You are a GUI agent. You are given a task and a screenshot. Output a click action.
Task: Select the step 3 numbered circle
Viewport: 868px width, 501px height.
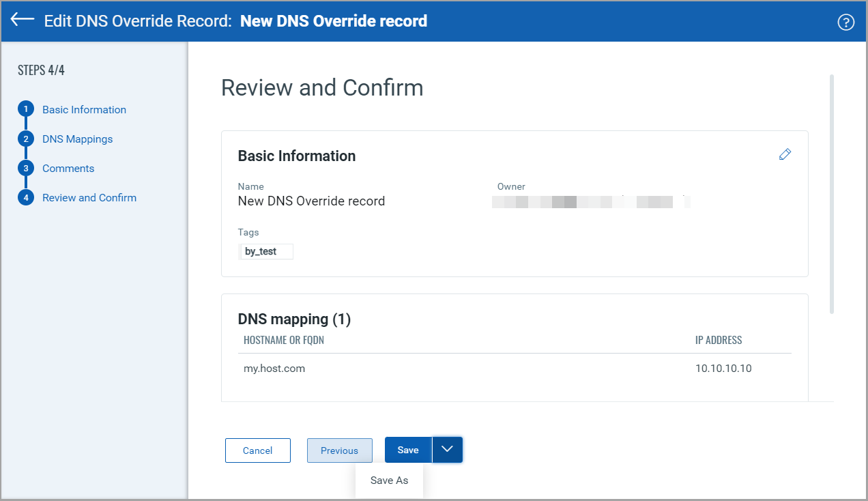(26, 168)
